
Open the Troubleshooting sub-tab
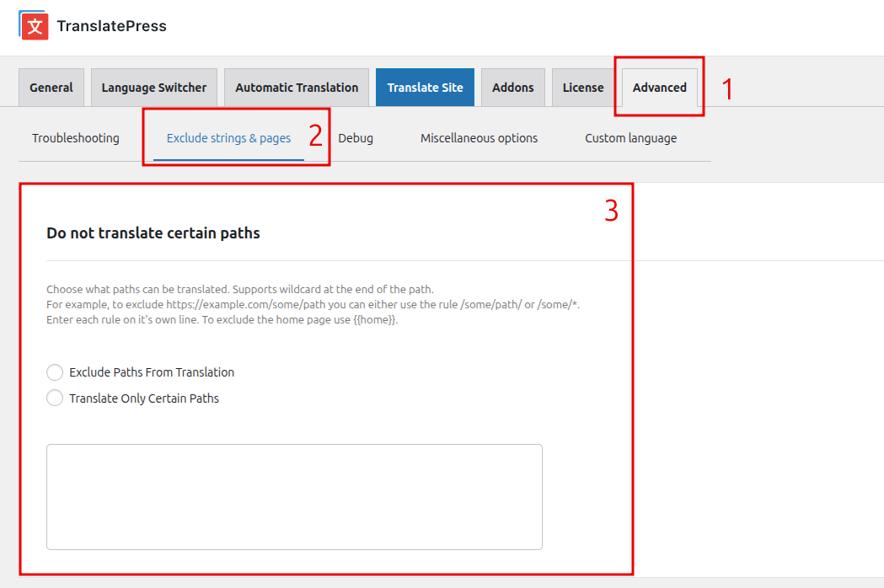coord(76,138)
